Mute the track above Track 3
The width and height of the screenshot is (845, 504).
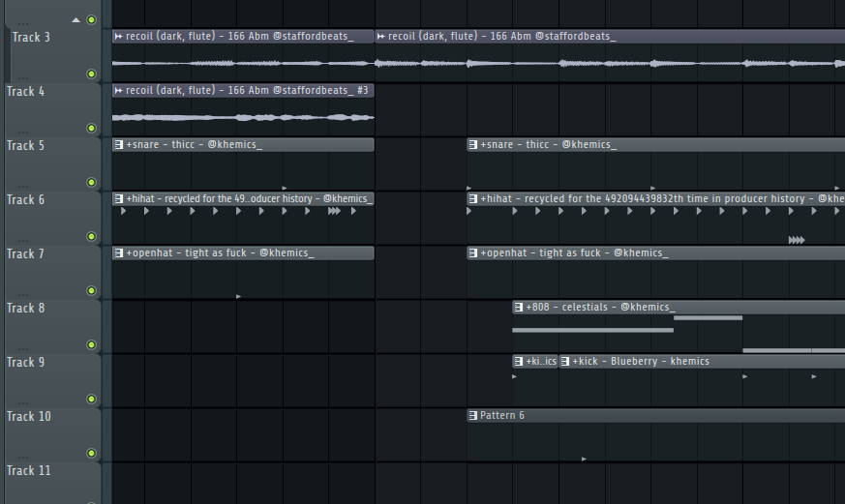(x=92, y=20)
